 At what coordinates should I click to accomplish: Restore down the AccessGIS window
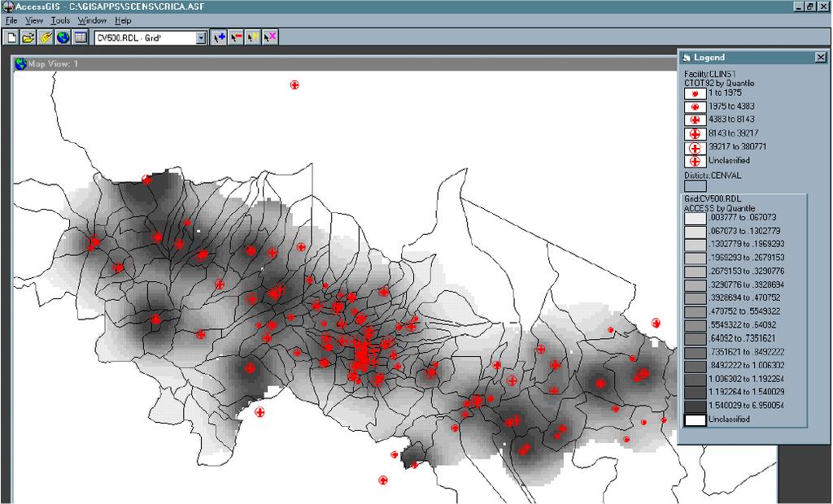click(x=809, y=7)
